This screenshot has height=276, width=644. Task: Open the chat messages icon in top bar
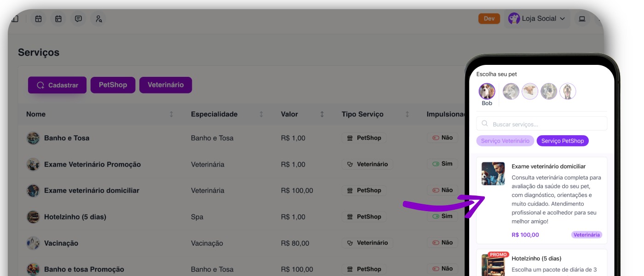point(79,19)
